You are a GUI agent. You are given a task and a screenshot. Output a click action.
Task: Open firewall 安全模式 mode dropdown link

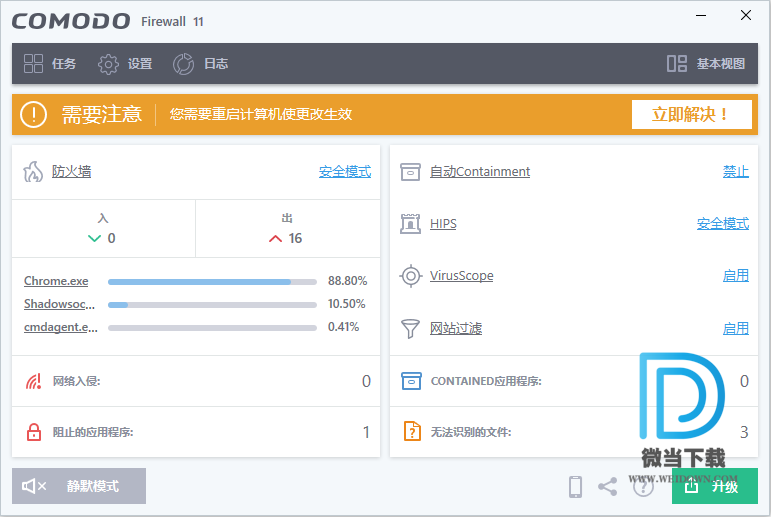pyautogui.click(x=345, y=172)
